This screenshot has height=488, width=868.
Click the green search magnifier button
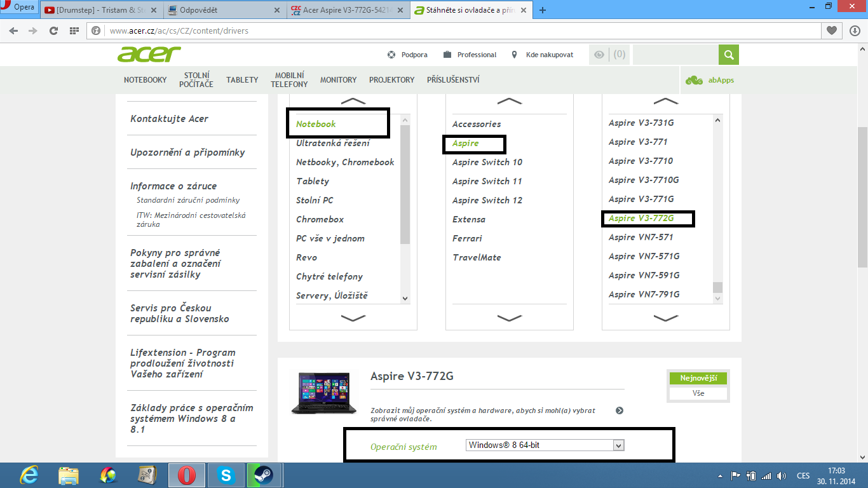pos(729,55)
